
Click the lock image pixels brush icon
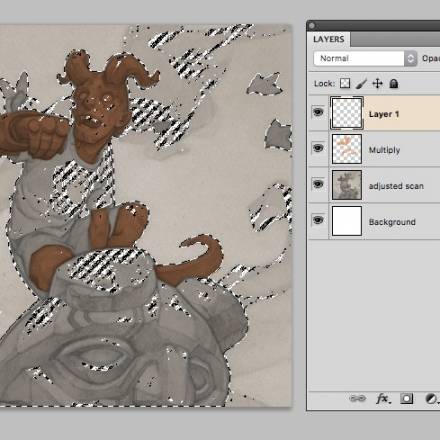pyautogui.click(x=361, y=84)
